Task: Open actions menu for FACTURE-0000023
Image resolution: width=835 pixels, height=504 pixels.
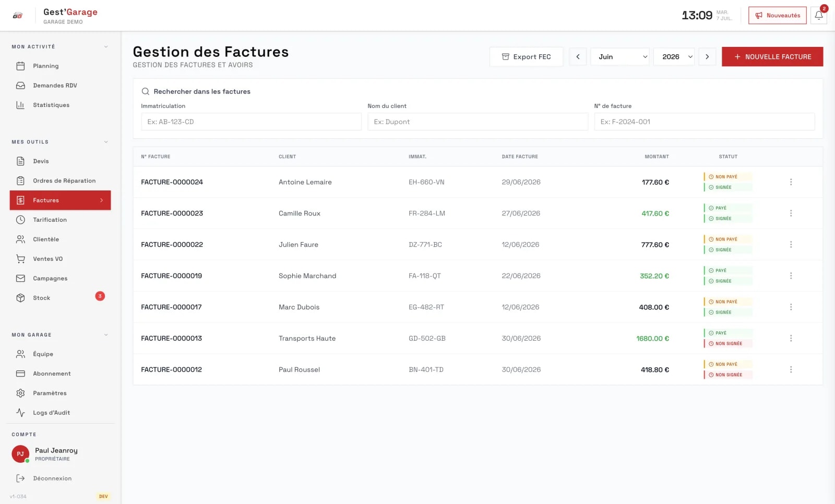Action: pyautogui.click(x=791, y=213)
